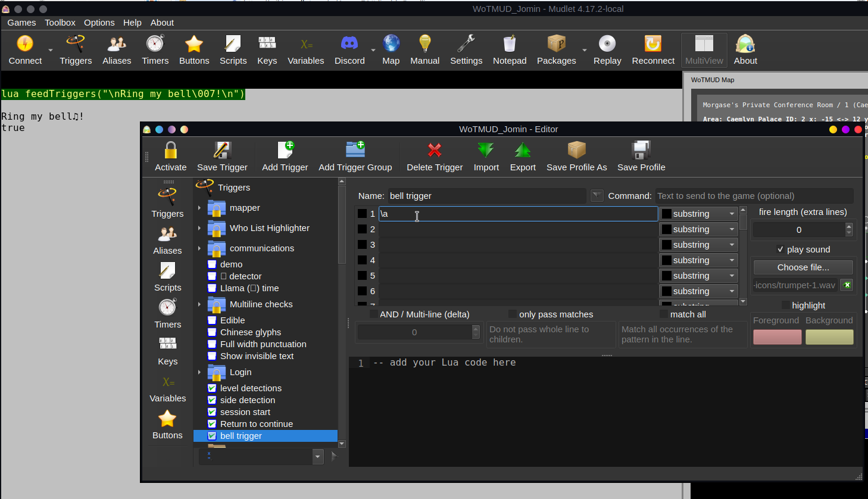The height and width of the screenshot is (499, 868).
Task: Expand the Multiline checks group
Action: (199, 304)
